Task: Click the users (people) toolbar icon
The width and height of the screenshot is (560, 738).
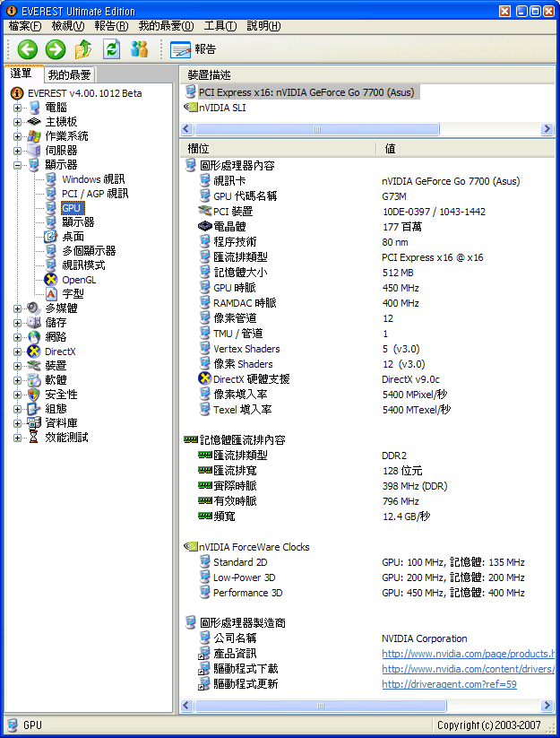Action: pos(139,49)
